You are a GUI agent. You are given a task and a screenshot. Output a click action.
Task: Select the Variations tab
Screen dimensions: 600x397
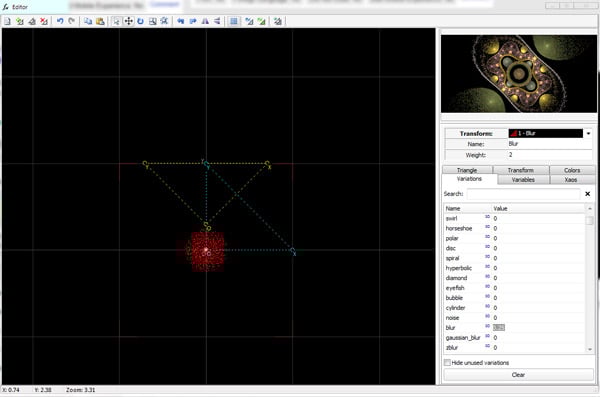469,179
